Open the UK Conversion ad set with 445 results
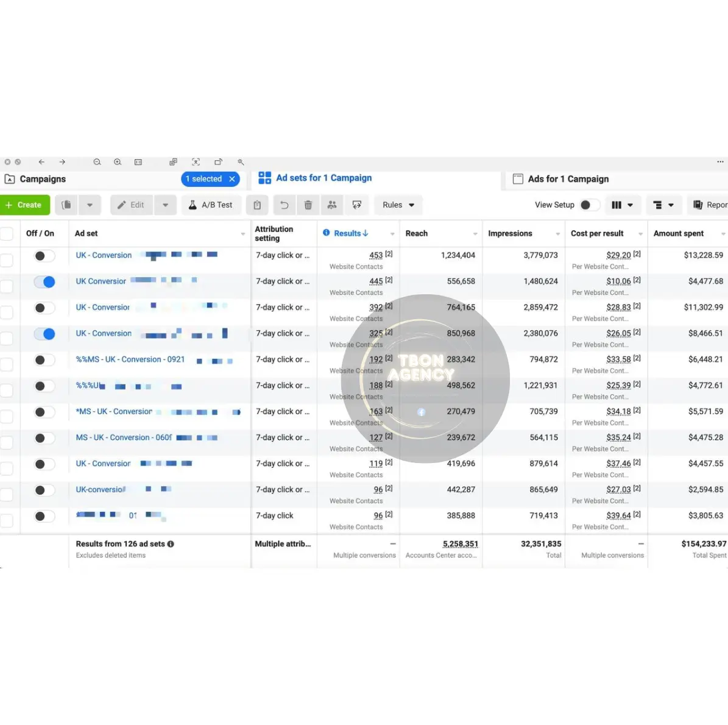Screen dimensions: 728x725 tap(101, 281)
